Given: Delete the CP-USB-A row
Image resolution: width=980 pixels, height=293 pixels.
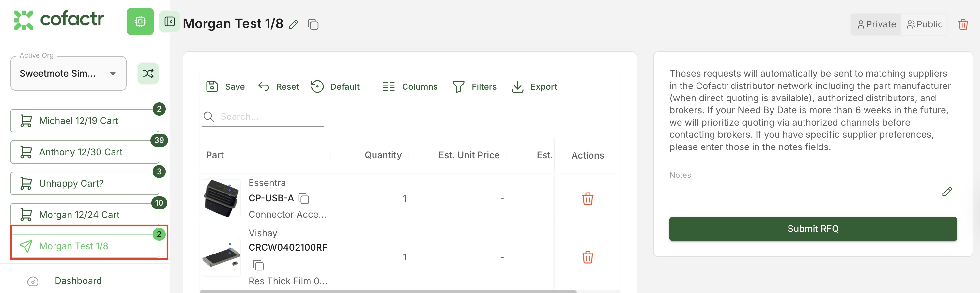Looking at the screenshot, I should [x=588, y=199].
